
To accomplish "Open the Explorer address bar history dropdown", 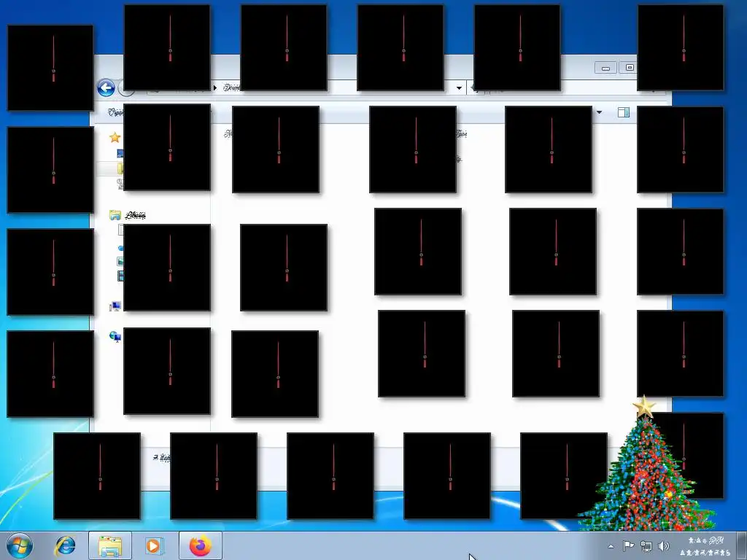I will pos(459,87).
